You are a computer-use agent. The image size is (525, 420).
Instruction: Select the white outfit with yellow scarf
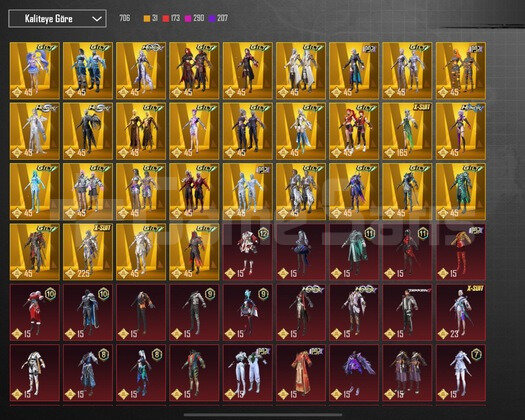(34, 373)
